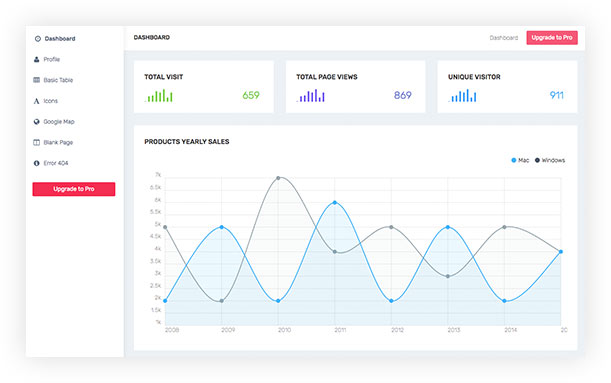Click the Icons font letter icon
611x383 pixels.
36,101
